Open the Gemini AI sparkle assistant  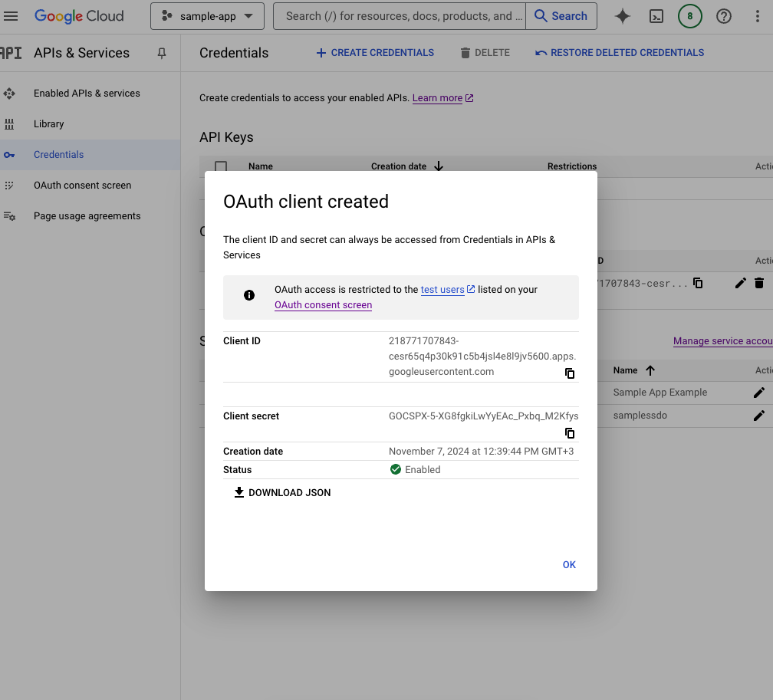tap(623, 16)
